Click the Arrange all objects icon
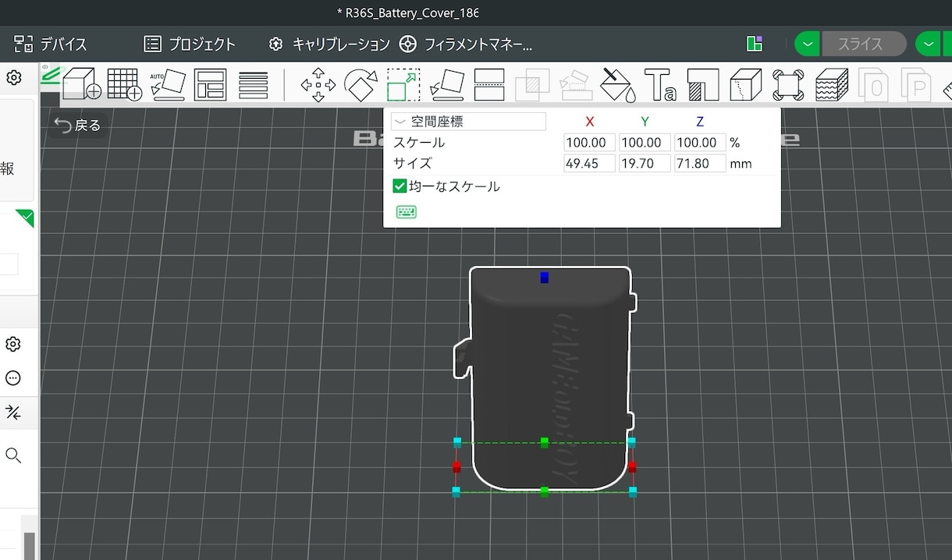Image resolution: width=952 pixels, height=560 pixels. [x=210, y=84]
